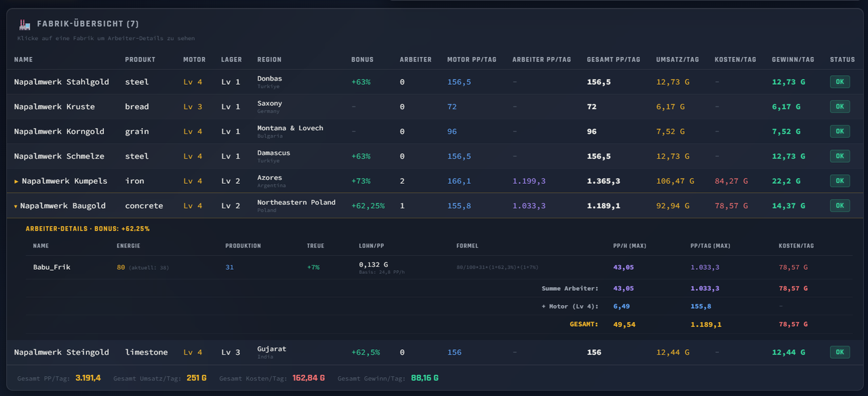
Task: Open the Napalmwerk Stahlgold factory row
Action: point(434,82)
